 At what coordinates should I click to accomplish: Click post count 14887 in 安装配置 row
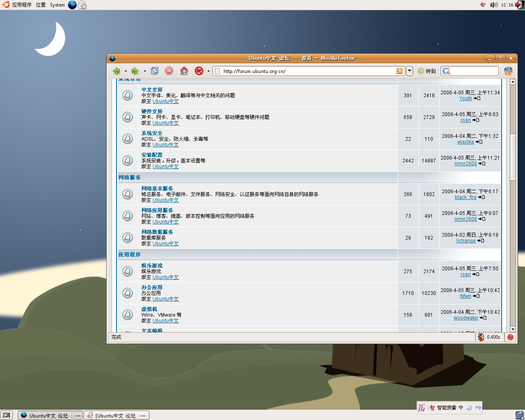(x=429, y=161)
